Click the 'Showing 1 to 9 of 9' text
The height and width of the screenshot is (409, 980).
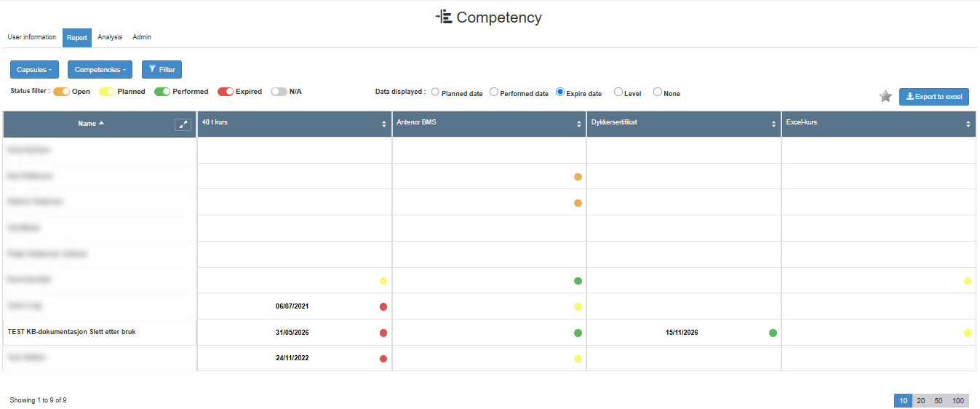click(38, 400)
